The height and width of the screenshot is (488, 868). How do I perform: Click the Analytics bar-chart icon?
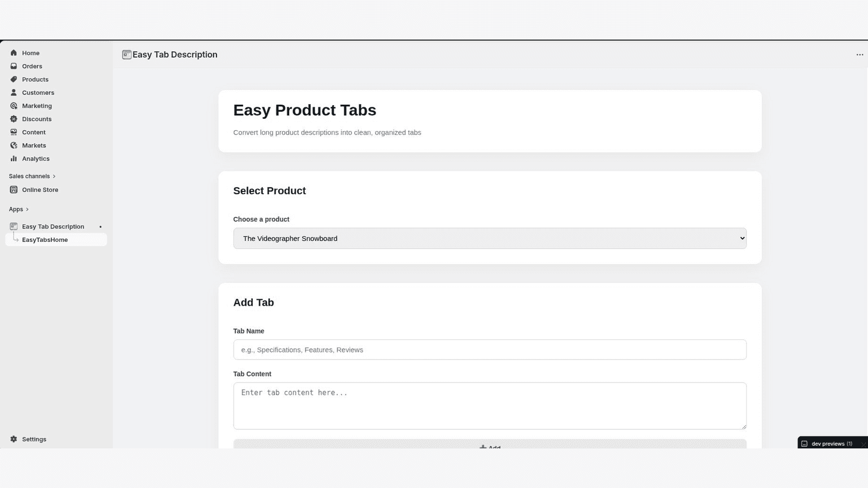pos(14,158)
